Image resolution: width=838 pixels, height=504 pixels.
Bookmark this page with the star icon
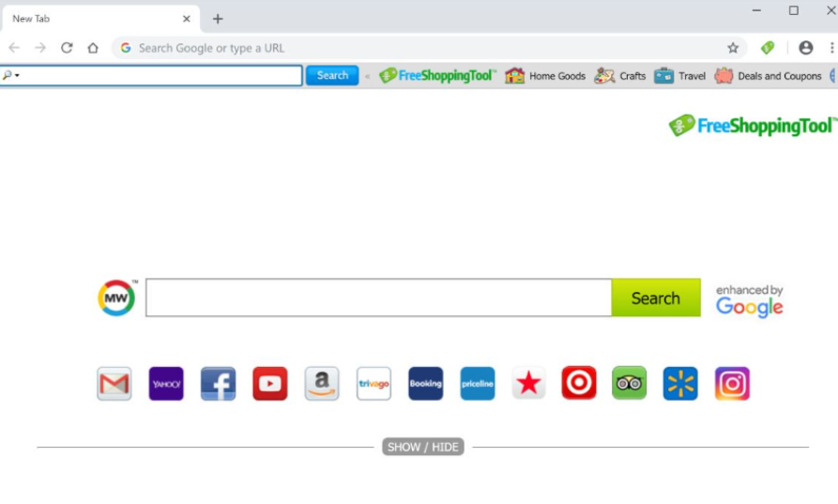click(733, 48)
